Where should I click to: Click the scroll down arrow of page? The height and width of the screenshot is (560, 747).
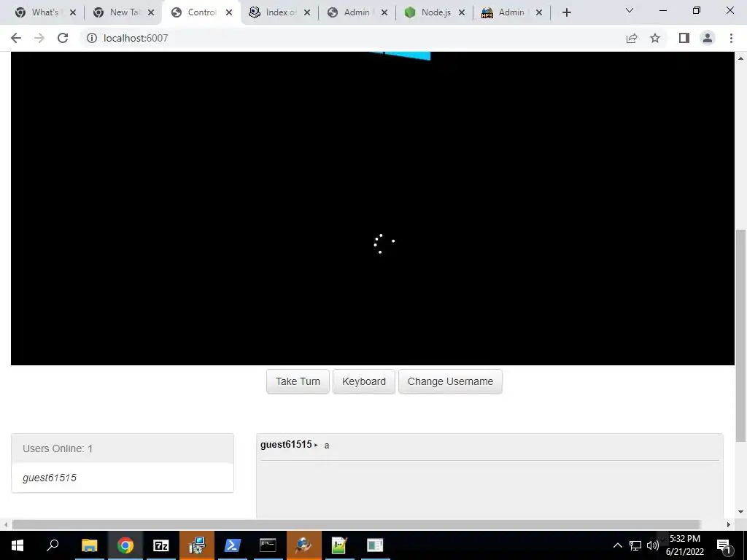coord(741,512)
